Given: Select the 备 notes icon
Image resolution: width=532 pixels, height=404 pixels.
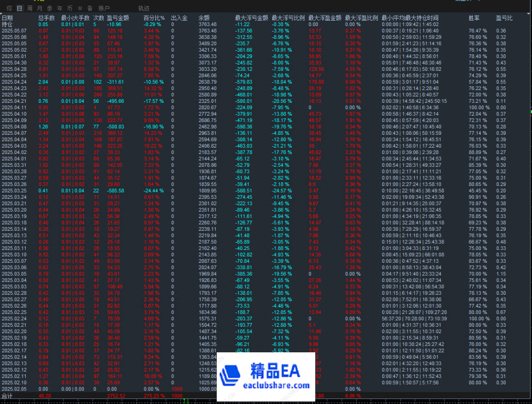Looking at the screenshot, I should 89,8.
